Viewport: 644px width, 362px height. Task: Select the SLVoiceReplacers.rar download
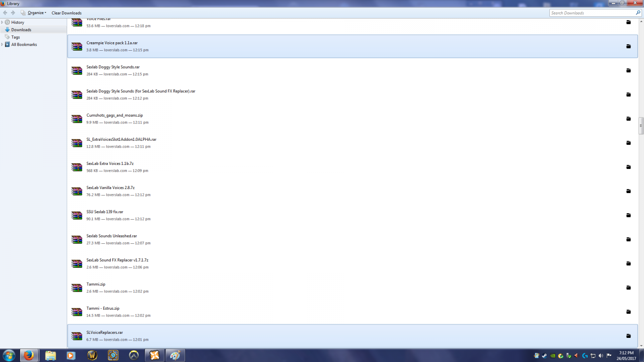[x=353, y=336]
